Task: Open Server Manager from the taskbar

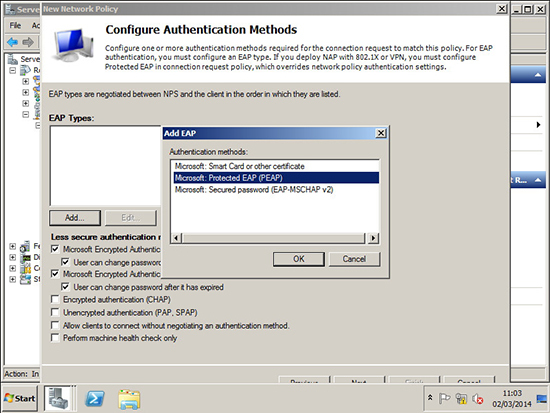Action: pyautogui.click(x=59, y=398)
